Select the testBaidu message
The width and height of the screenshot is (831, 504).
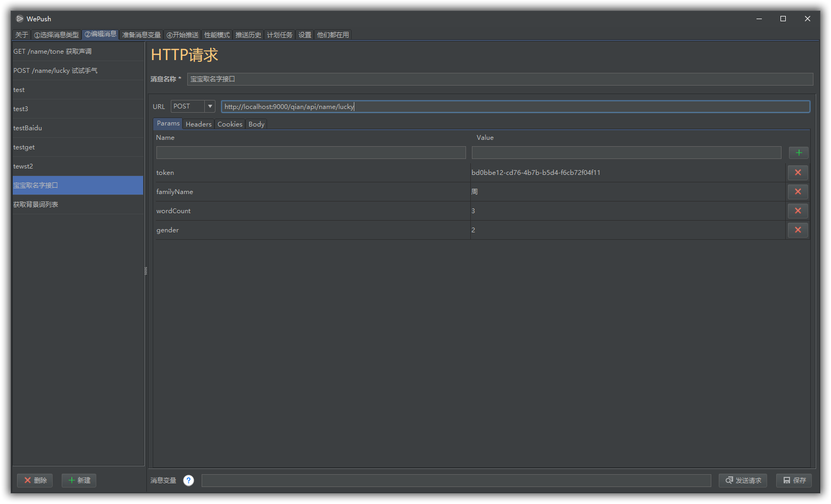click(78, 128)
